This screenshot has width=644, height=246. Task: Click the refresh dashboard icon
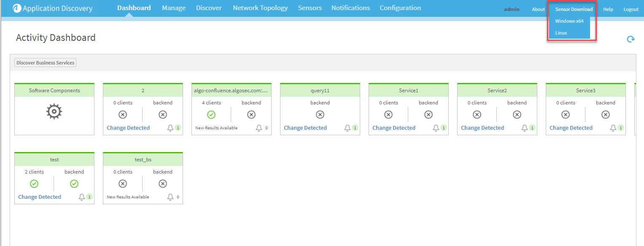pyautogui.click(x=631, y=39)
